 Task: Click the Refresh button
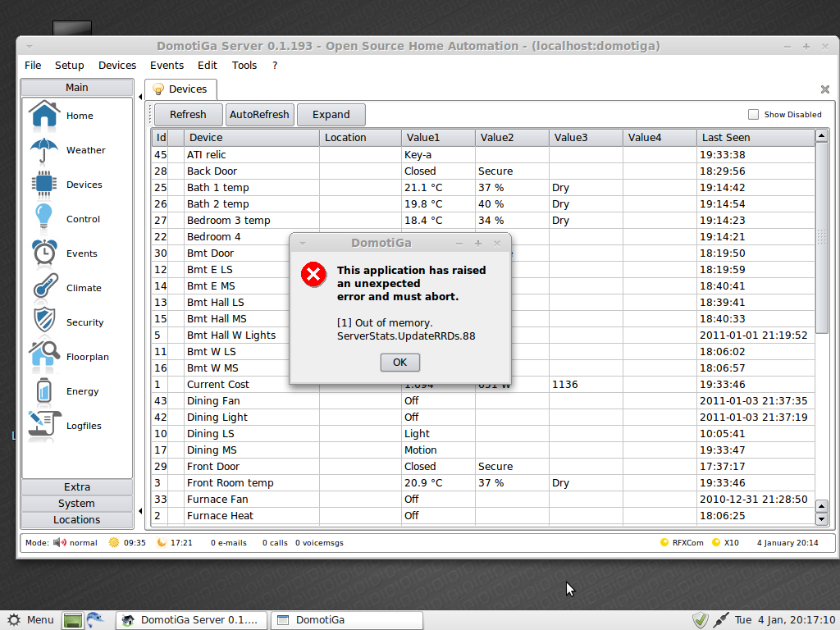(188, 115)
